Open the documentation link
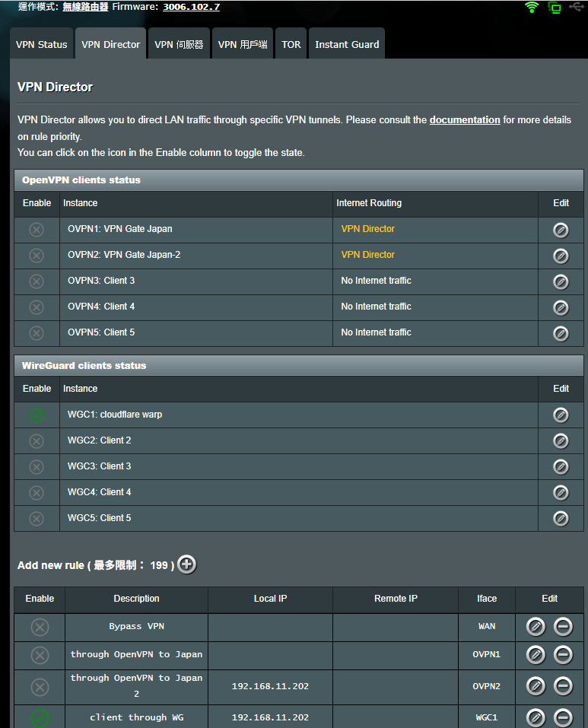The image size is (588, 728). (465, 119)
